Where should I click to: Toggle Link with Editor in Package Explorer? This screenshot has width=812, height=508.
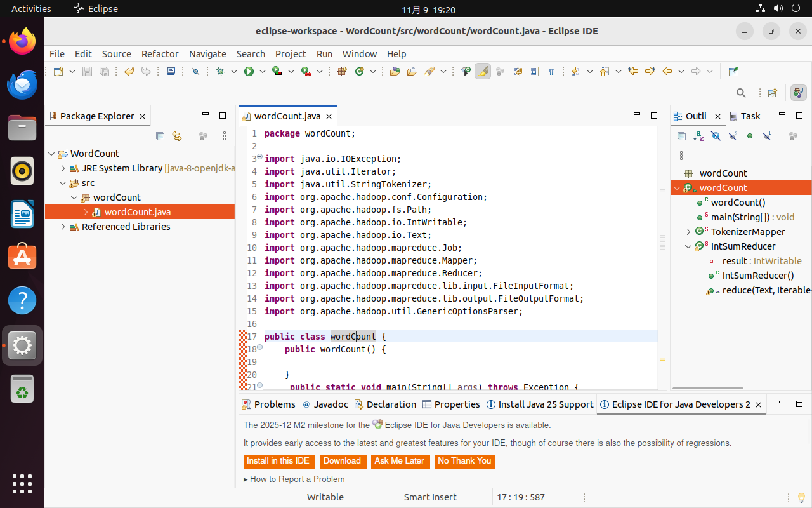coord(177,136)
